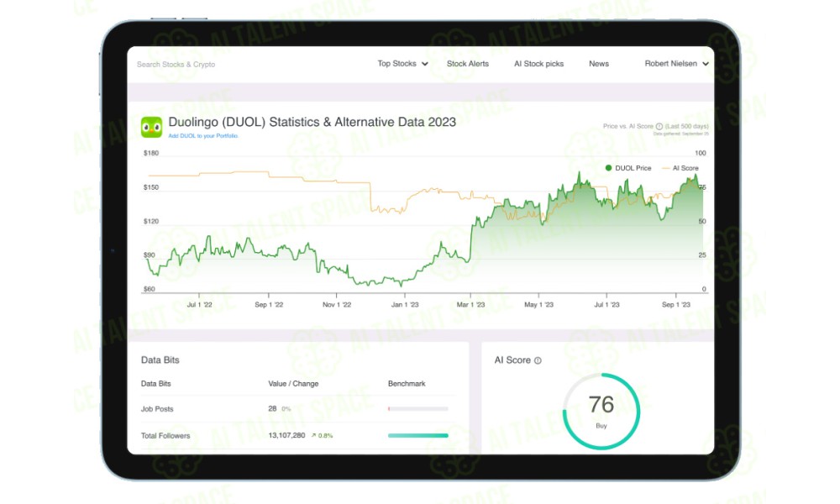The image size is (840, 504).
Task: Focus the Search Stocks & Crypto field
Action: coord(176,65)
